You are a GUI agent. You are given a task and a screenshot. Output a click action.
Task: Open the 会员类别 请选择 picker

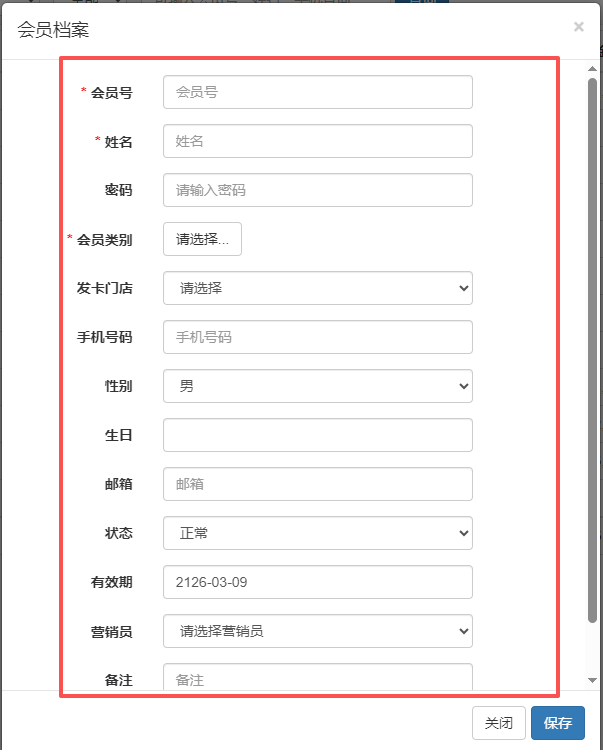(x=202, y=239)
